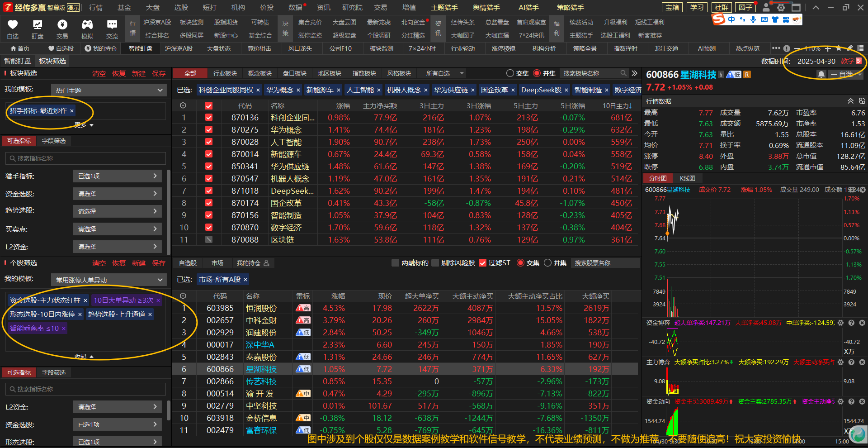Open help icon of 主力博弈 indicator
868x448 pixels.
851,362
